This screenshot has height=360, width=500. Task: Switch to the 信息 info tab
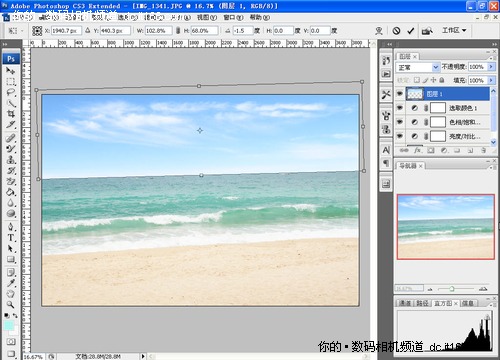468,303
